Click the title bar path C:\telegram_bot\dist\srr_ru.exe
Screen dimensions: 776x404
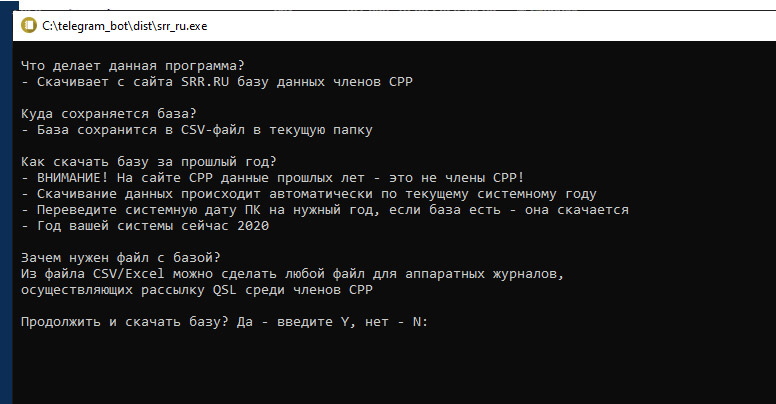[125, 26]
